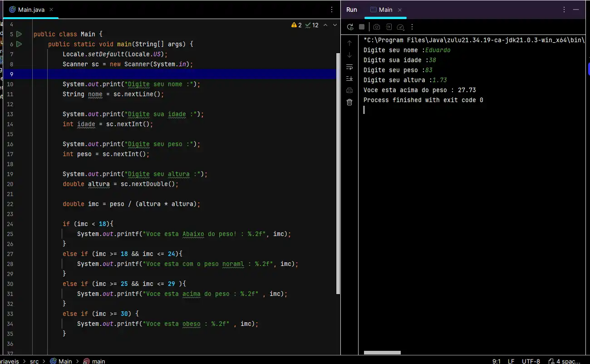
Task: Go to the next highlighted problem
Action: click(335, 25)
